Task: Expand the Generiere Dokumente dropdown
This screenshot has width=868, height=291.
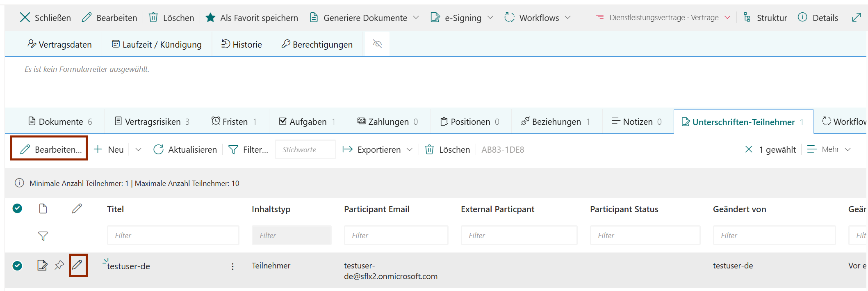Action: [x=416, y=18]
